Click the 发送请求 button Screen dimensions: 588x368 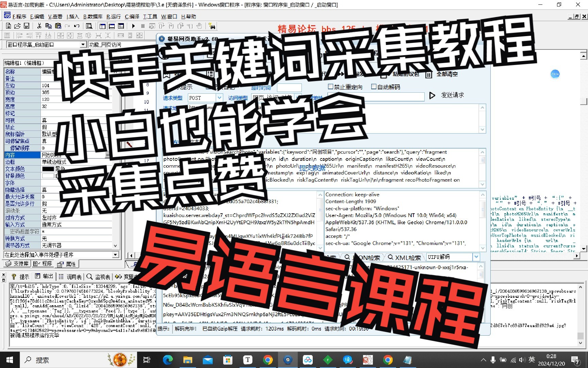click(447, 95)
